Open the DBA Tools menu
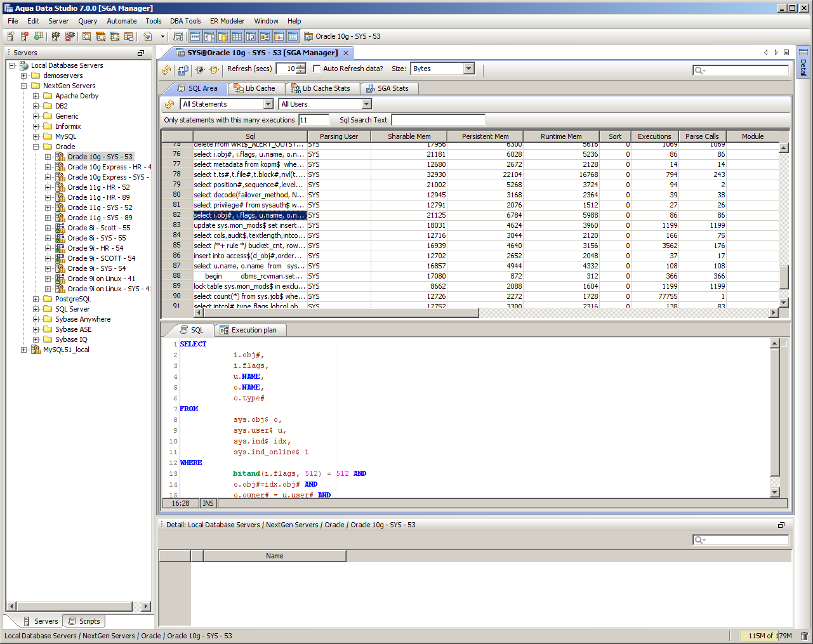Image resolution: width=813 pixels, height=644 pixels. (185, 21)
